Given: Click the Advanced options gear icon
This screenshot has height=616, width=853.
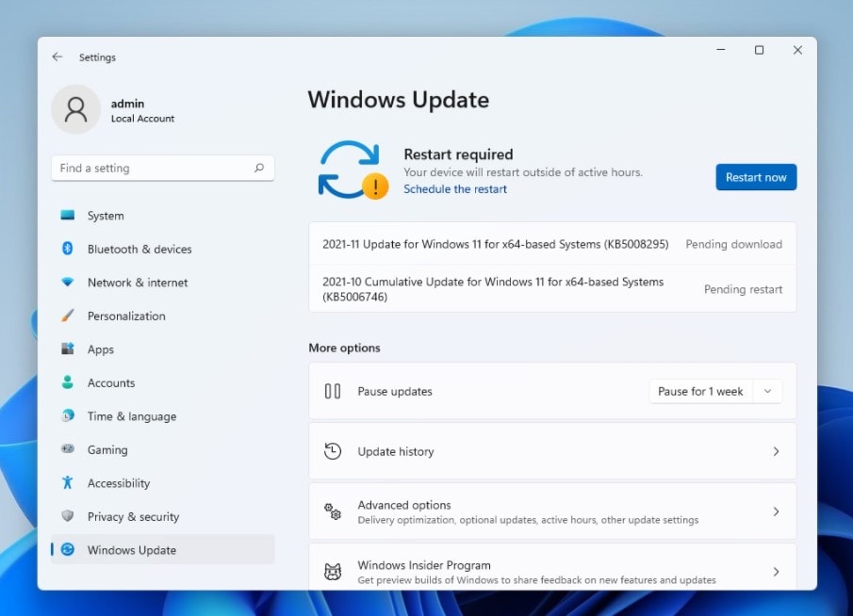Looking at the screenshot, I should click(x=332, y=511).
